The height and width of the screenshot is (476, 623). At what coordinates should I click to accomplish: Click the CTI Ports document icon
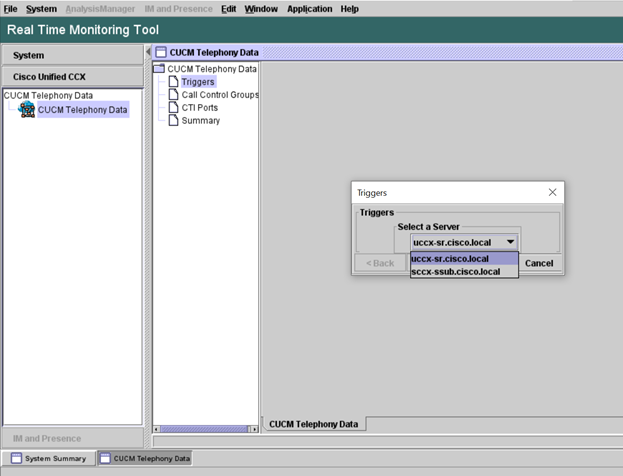tap(173, 107)
